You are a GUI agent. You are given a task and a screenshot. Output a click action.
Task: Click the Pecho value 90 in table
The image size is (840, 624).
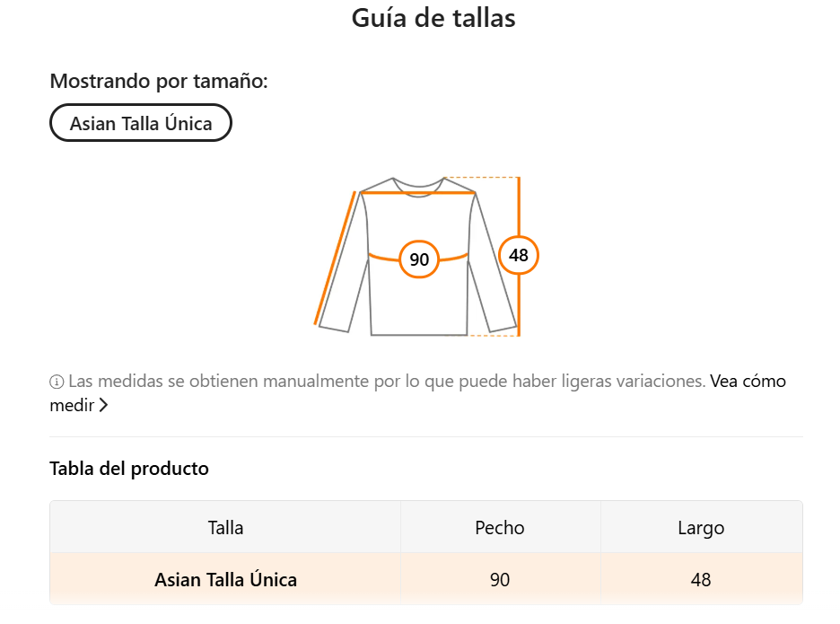click(x=500, y=579)
